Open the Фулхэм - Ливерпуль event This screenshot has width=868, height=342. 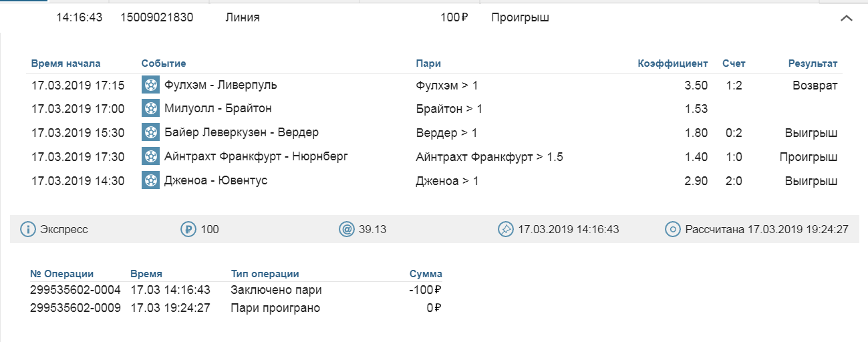tap(221, 85)
